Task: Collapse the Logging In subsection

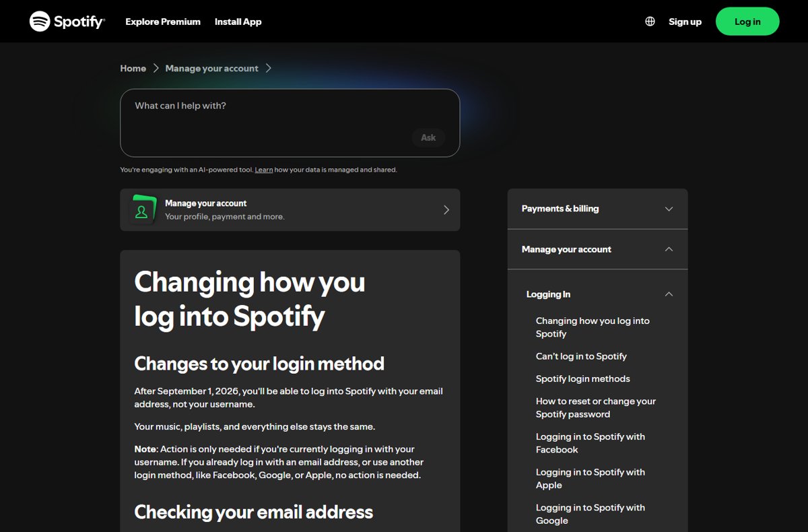Action: click(x=599, y=294)
